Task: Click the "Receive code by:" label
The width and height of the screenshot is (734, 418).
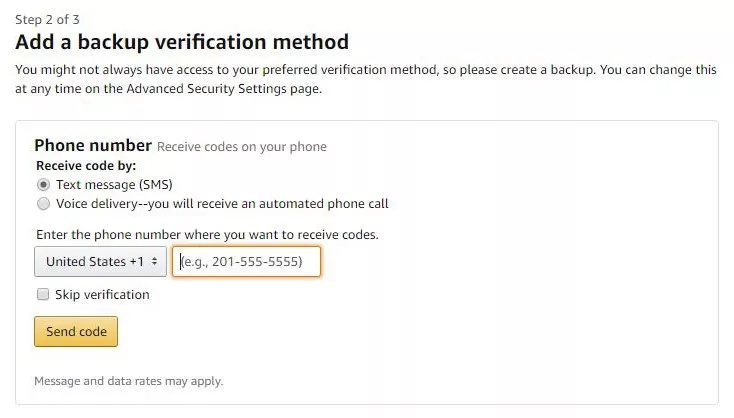Action: 86,166
